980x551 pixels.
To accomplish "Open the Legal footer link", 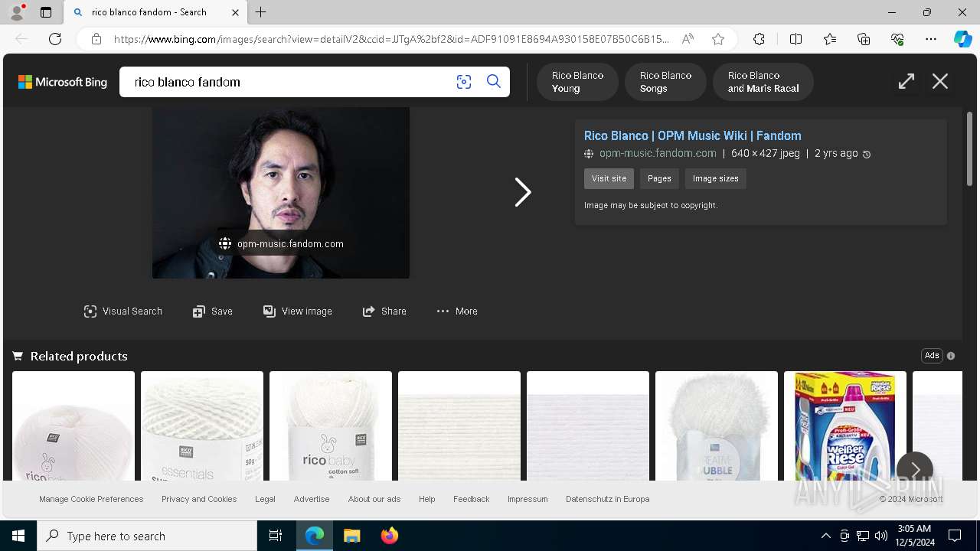I will pyautogui.click(x=265, y=499).
